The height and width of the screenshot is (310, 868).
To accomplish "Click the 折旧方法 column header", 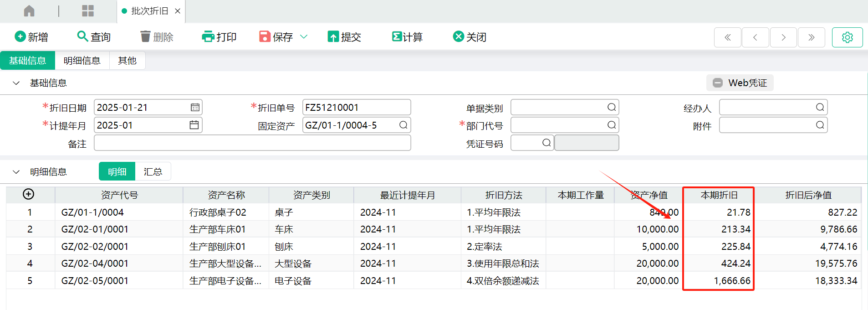I will click(x=504, y=195).
